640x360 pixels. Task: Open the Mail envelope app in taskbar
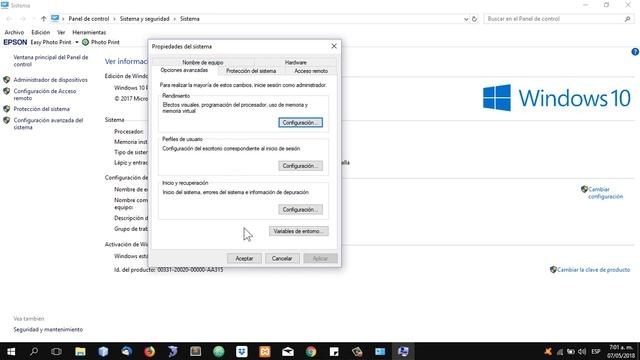[288, 351]
